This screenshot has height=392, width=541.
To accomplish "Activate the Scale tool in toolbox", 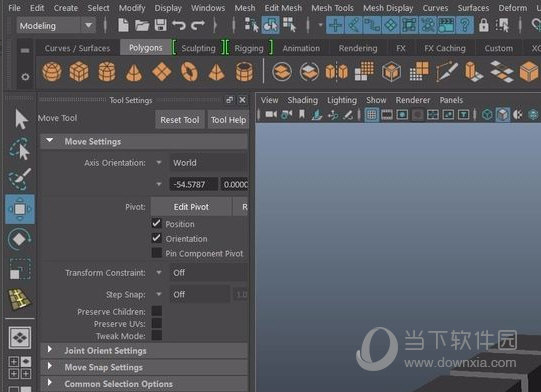I will [20, 269].
